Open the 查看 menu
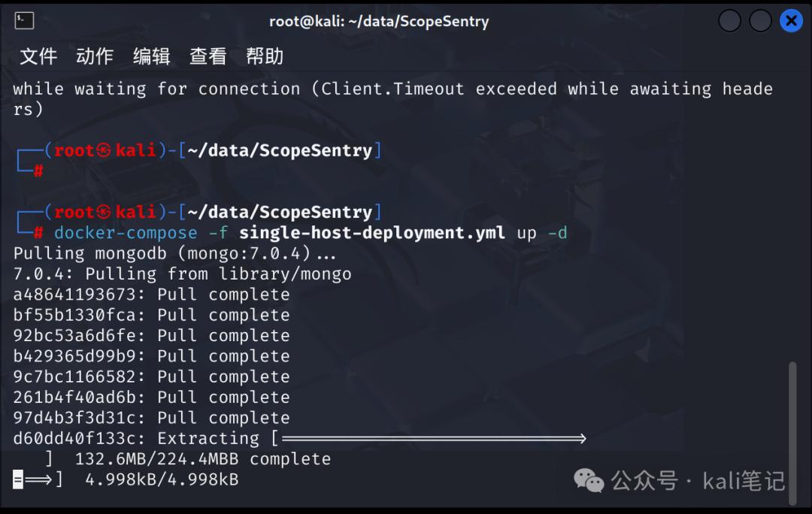812x514 pixels. (x=208, y=56)
